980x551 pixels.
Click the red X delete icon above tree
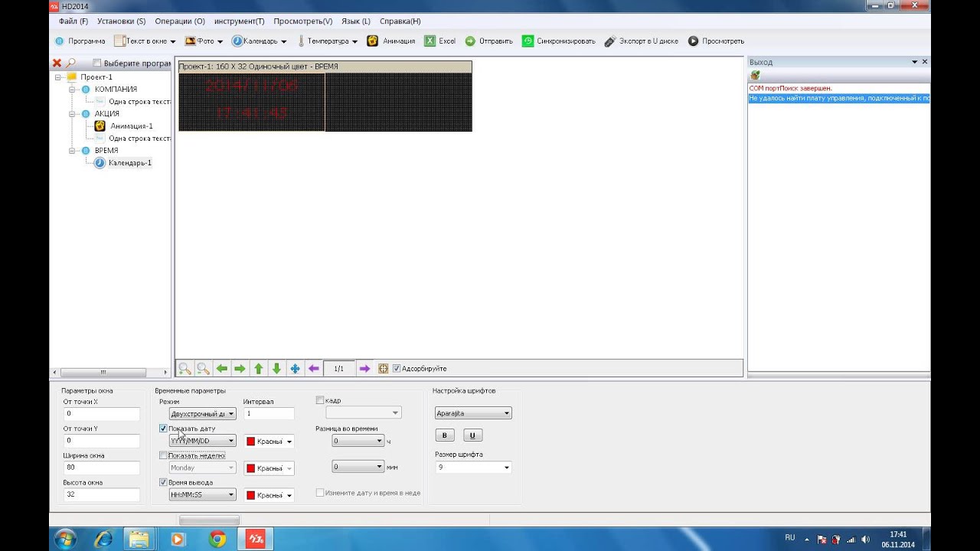[x=57, y=63]
